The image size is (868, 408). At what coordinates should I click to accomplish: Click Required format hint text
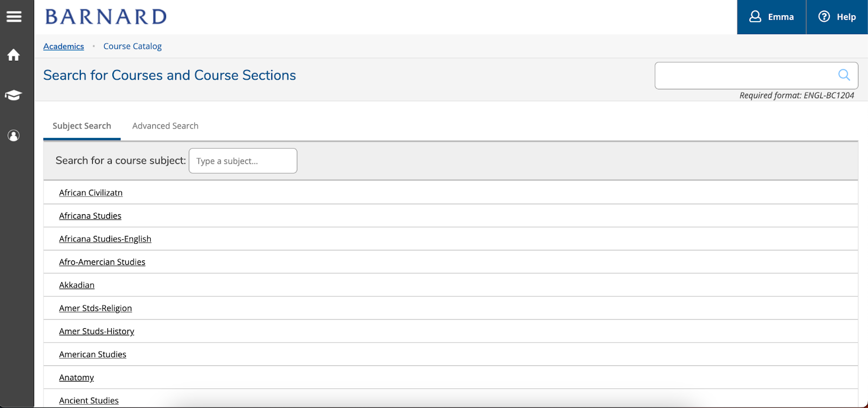point(796,95)
